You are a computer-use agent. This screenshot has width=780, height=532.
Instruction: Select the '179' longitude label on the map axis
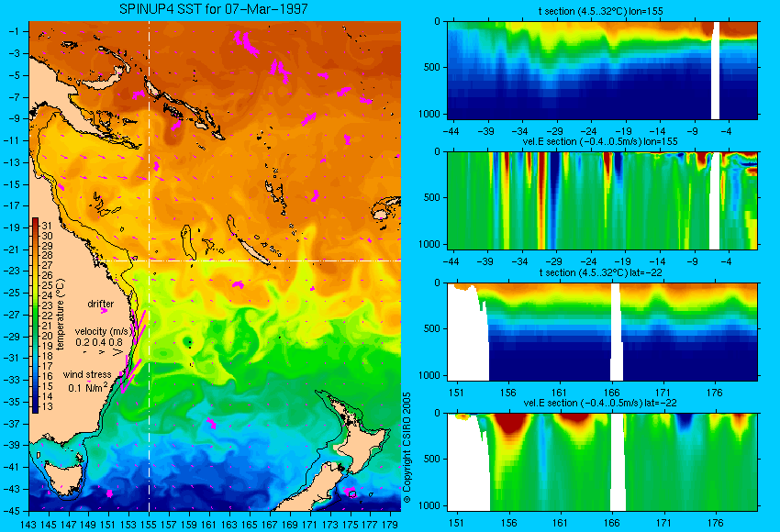click(389, 524)
